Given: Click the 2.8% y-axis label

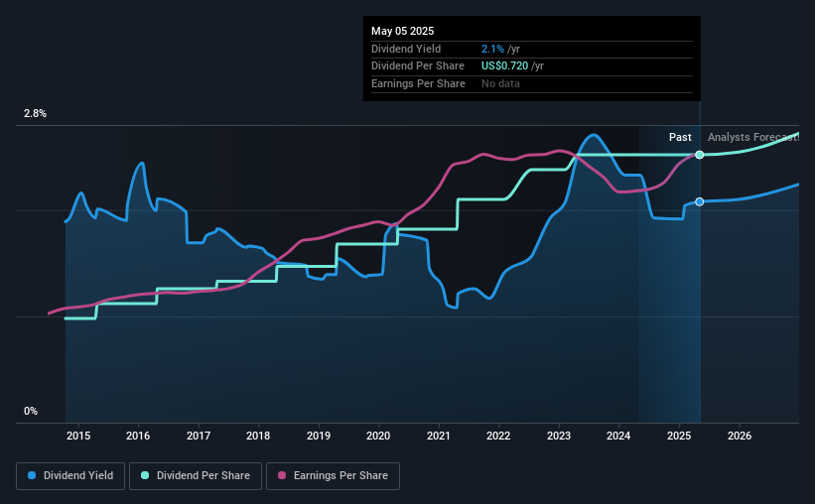Looking at the screenshot, I should point(35,113).
